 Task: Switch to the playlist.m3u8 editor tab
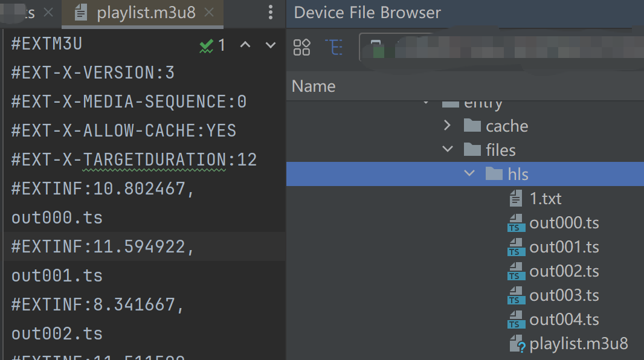(146, 13)
